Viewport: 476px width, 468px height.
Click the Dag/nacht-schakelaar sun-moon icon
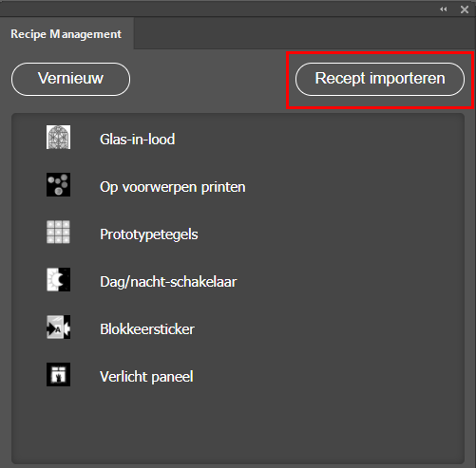click(58, 280)
